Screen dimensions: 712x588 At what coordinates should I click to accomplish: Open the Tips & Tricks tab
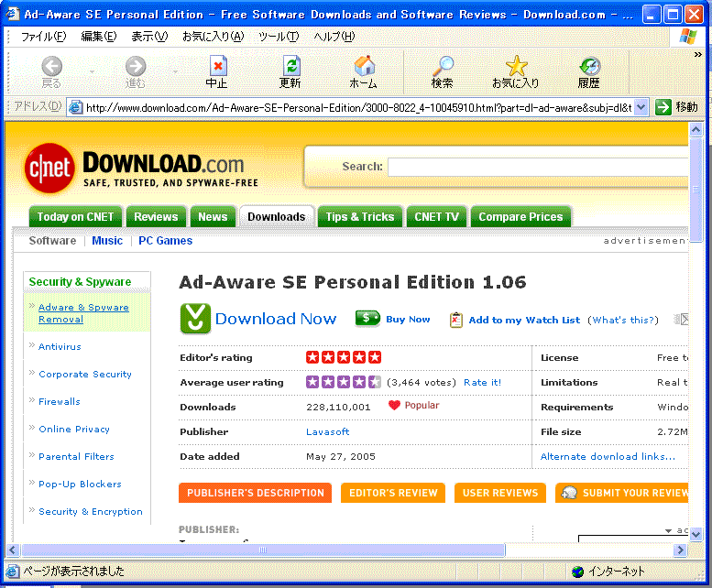360,216
